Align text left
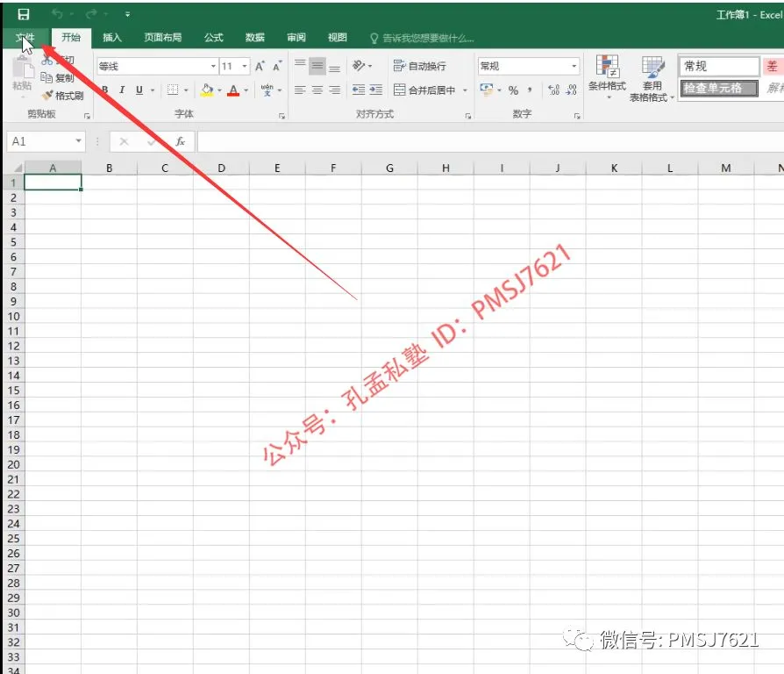 [x=300, y=90]
